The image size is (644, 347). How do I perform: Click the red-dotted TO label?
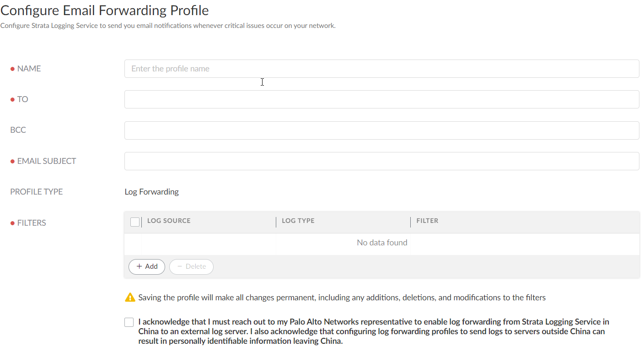click(x=22, y=99)
